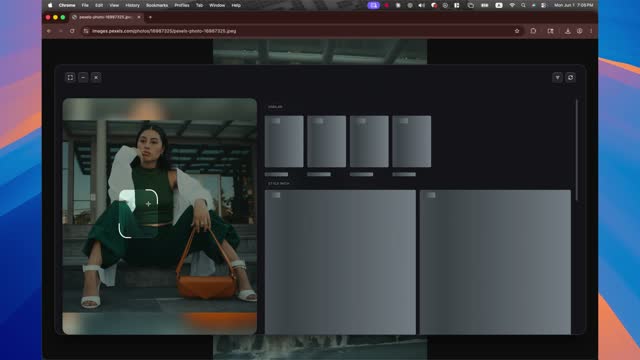
Task: Select the third Similar result placeholder
Action: point(369,141)
